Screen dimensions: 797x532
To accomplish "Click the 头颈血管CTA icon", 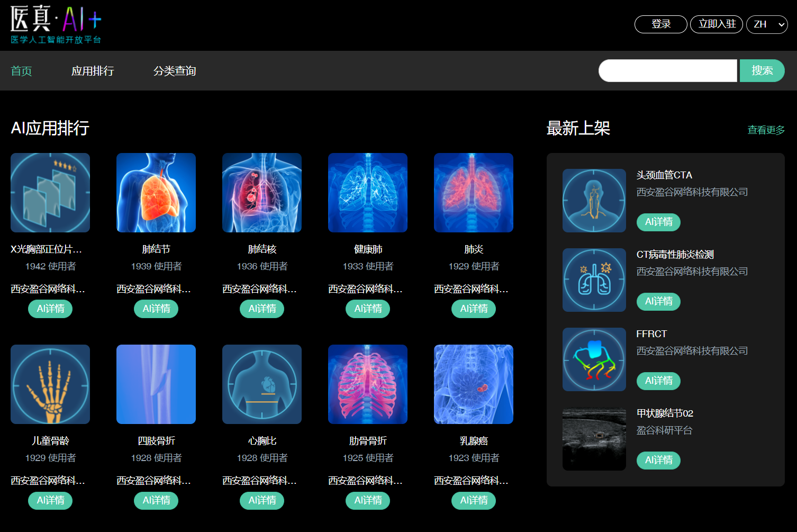I will click(594, 201).
